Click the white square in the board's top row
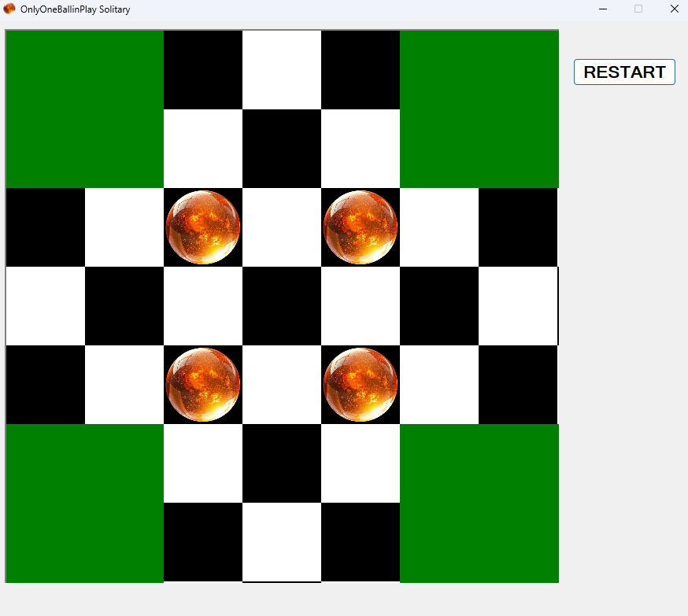Screen dimensions: 688x616 click(x=282, y=70)
